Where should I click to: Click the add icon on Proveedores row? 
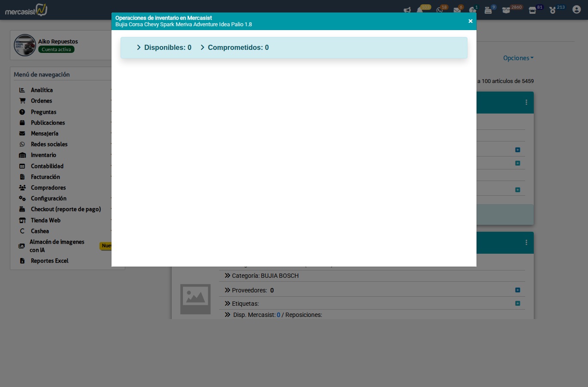(x=517, y=290)
